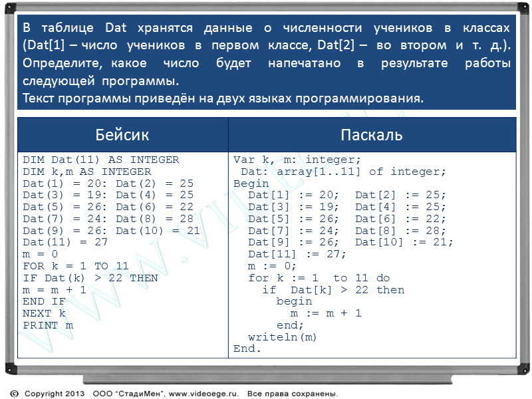The width and height of the screenshot is (532, 399).
Task: Click the line 'Dat: array[1..11] of integer;'
Action: tap(343, 172)
